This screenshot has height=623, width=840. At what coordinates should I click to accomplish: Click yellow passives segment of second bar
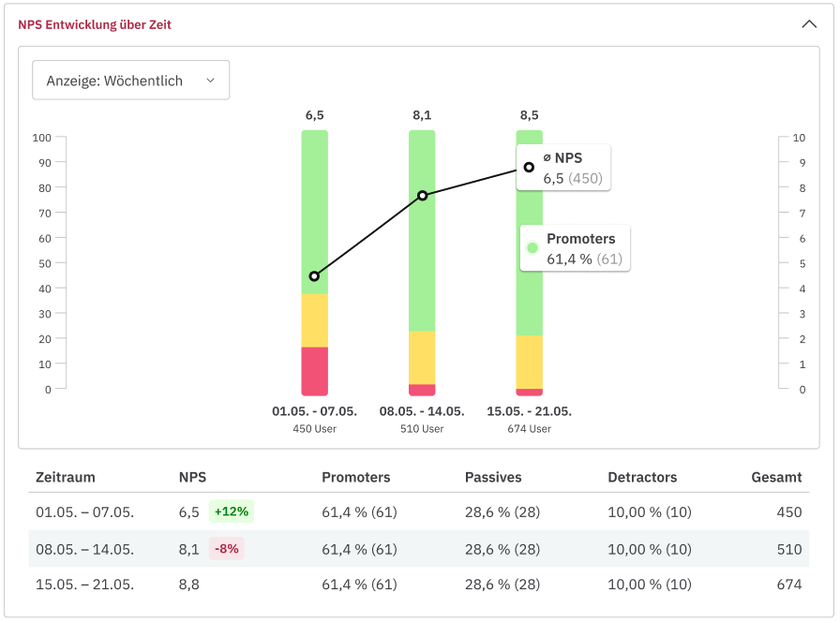click(422, 357)
